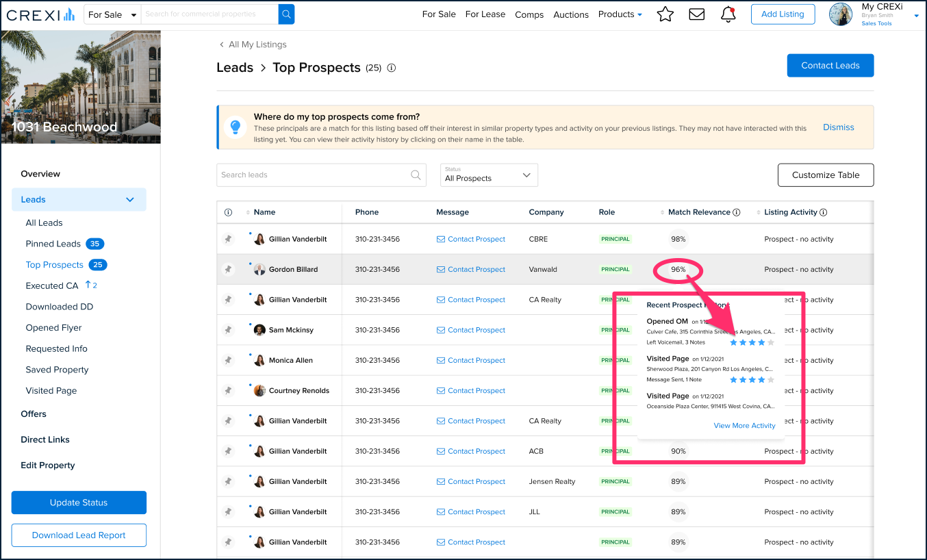Image resolution: width=927 pixels, height=560 pixels.
Task: Click the star rating under Opened OM
Action: pyautogui.click(x=752, y=342)
